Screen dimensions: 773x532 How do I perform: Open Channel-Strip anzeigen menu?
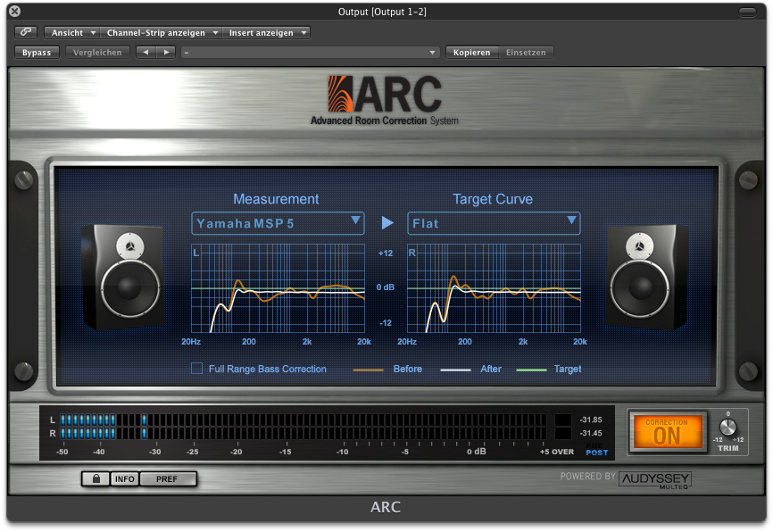tap(162, 32)
